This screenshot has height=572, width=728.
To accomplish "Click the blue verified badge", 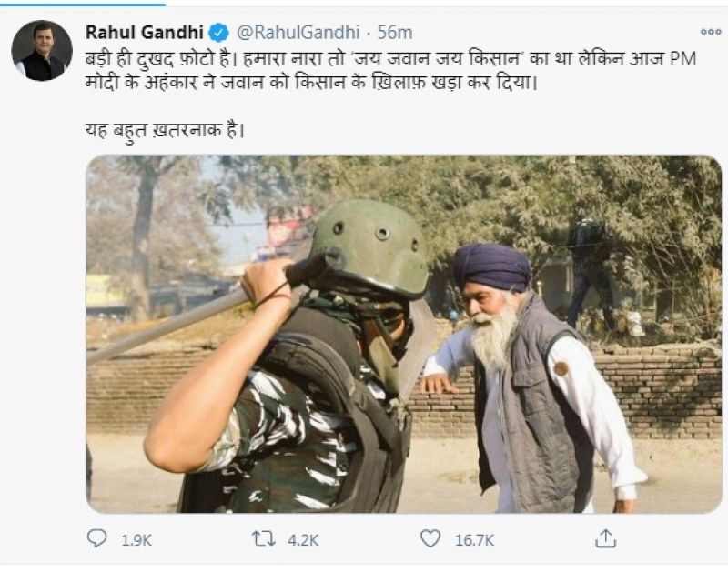I will tap(219, 32).
